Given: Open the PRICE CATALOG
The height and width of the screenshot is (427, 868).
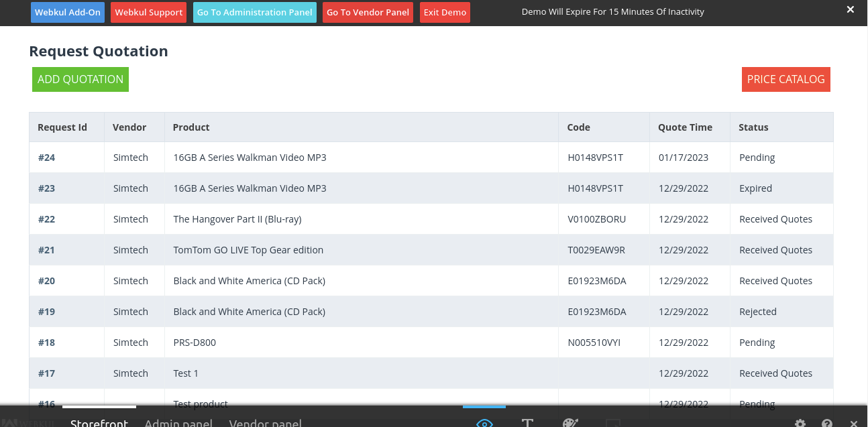Looking at the screenshot, I should pos(785,79).
